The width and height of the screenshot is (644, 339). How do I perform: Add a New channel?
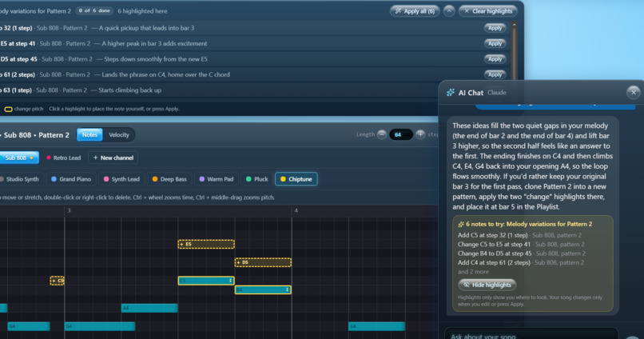(x=113, y=158)
